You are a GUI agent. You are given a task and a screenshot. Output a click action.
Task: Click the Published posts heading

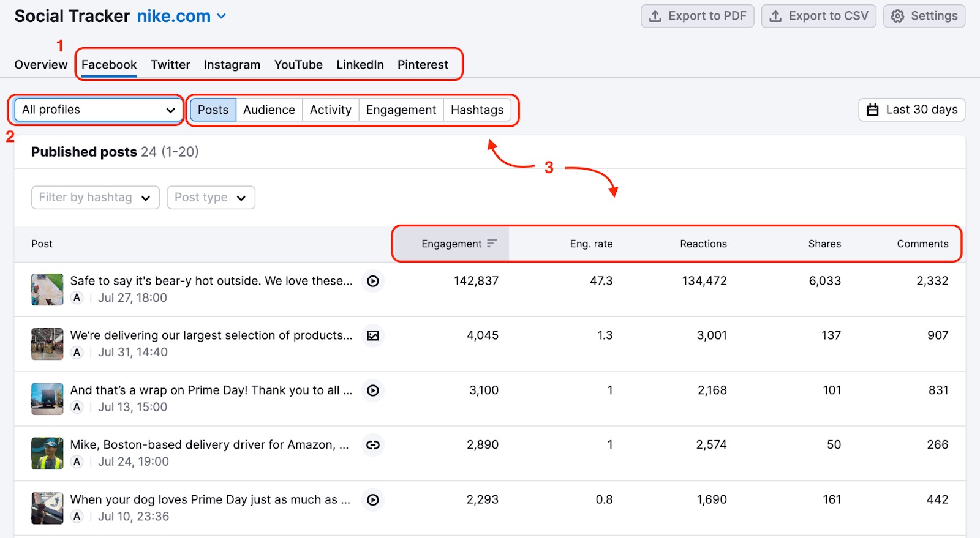pyautogui.click(x=84, y=152)
